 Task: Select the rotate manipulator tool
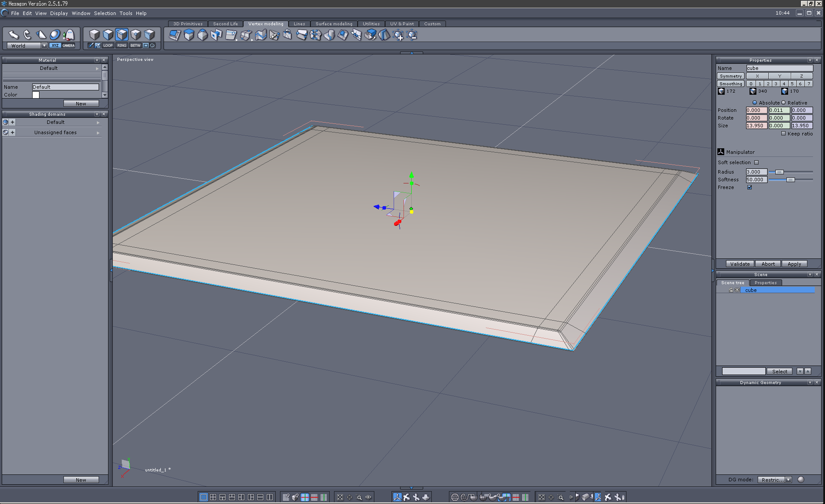pyautogui.click(x=27, y=35)
